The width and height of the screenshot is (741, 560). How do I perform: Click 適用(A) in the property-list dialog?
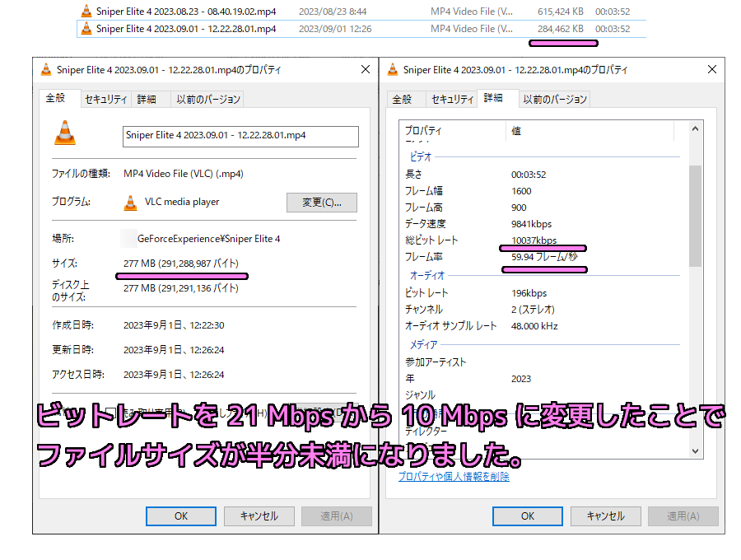[683, 516]
